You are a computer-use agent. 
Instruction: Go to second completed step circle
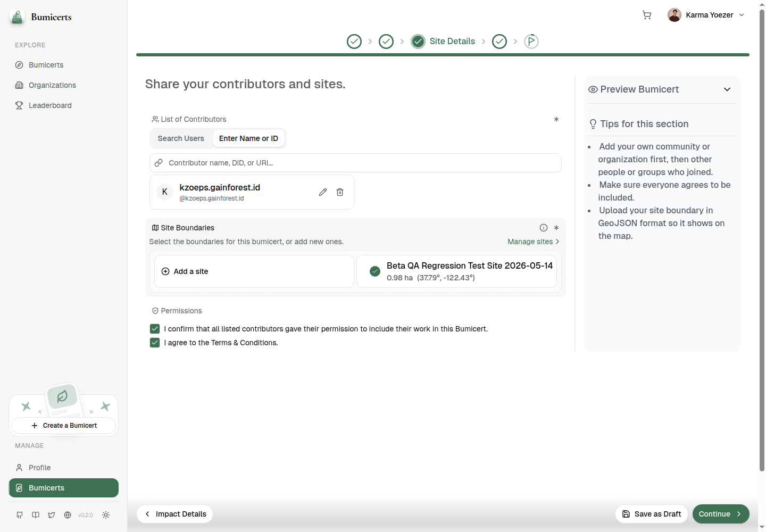click(386, 41)
